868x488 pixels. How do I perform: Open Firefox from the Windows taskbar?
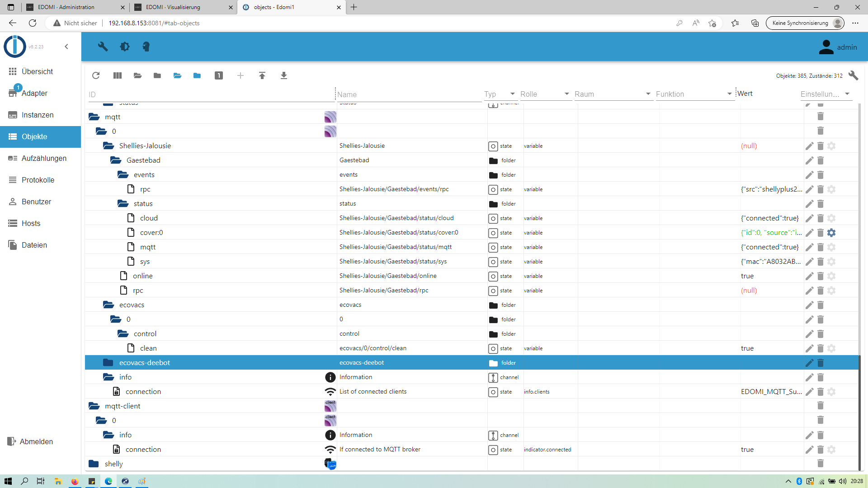[x=75, y=481]
